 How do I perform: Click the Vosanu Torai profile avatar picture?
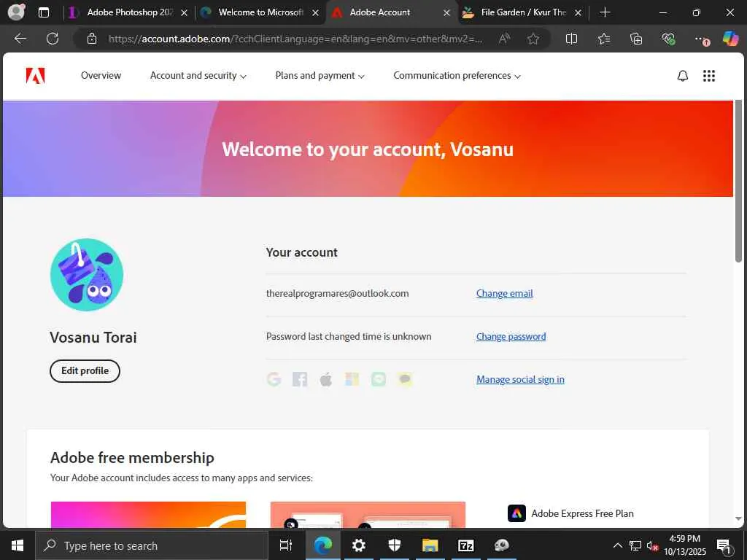click(x=87, y=275)
